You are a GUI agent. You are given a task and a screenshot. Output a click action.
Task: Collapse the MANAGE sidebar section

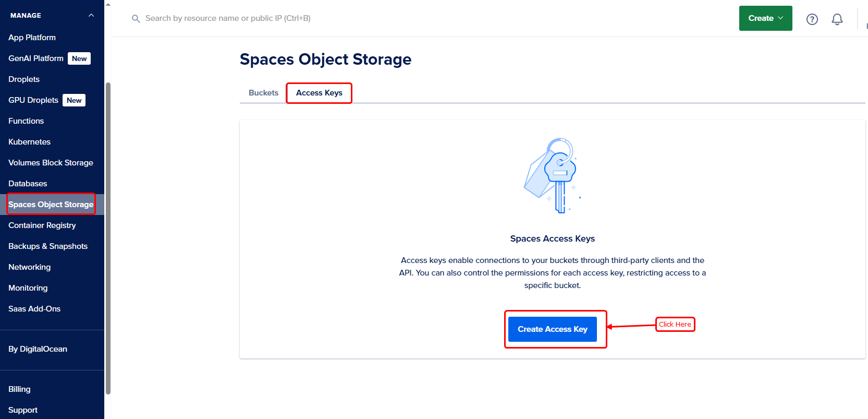pyautogui.click(x=91, y=15)
